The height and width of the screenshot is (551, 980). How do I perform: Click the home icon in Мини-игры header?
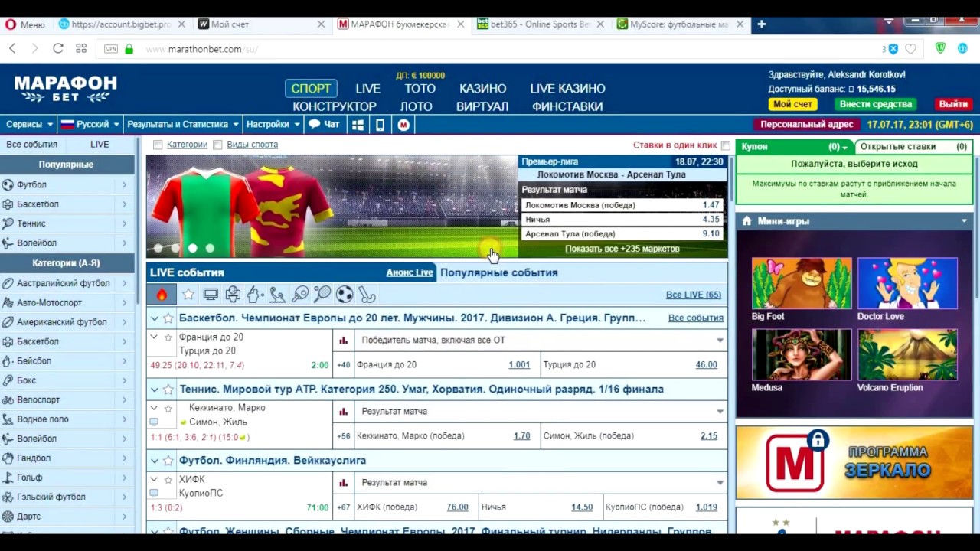point(747,221)
